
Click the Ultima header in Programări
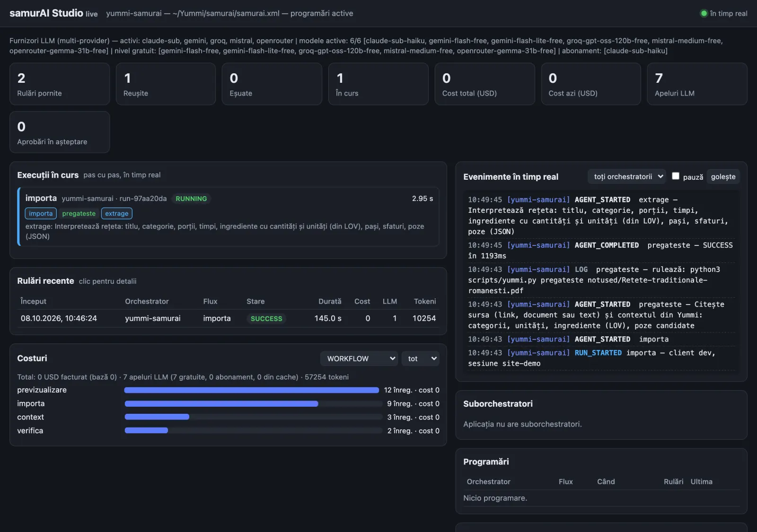[701, 481]
